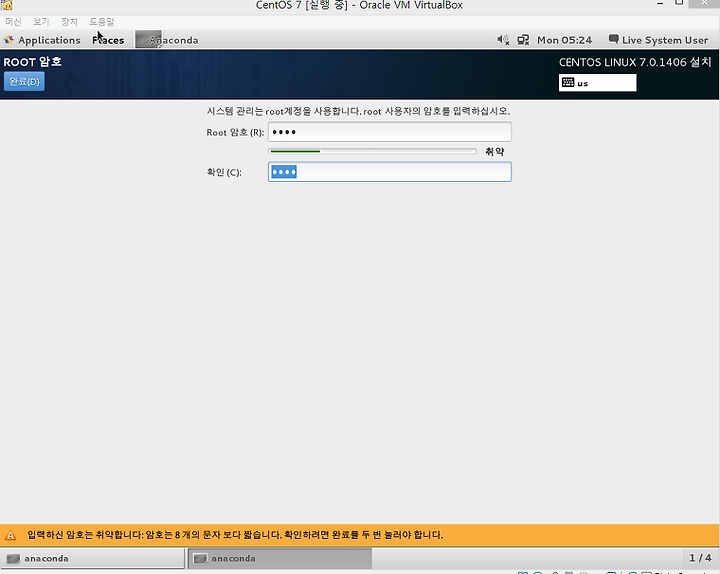The image size is (720, 574).
Task: Click CENTOS LINUX 7.0.1406 설치 title text
Action: coord(635,62)
